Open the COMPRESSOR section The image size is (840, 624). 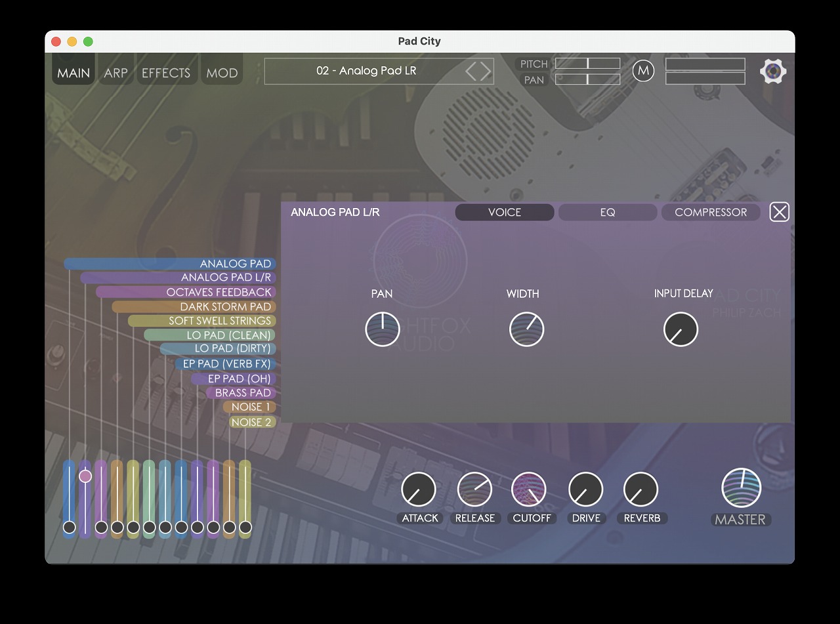[x=710, y=213]
